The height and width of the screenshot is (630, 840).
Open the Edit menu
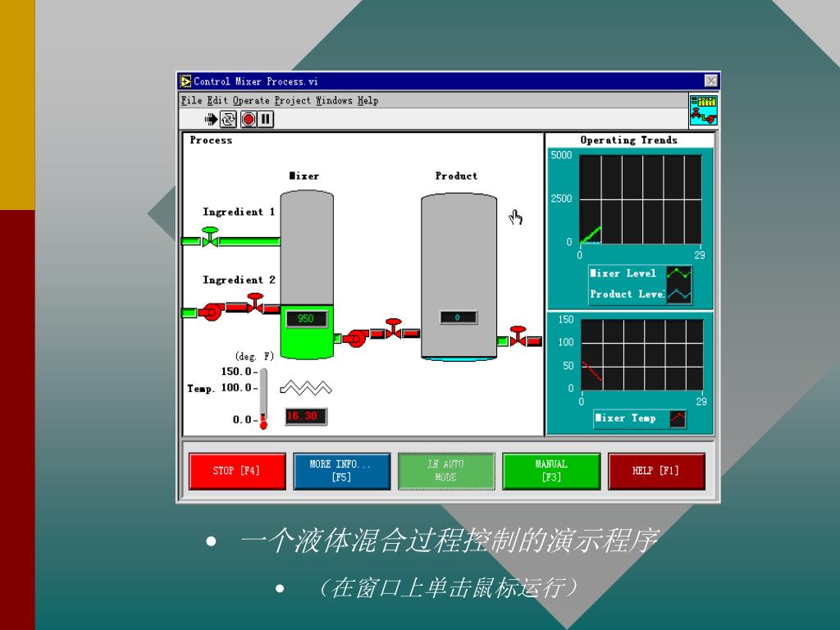tap(217, 100)
